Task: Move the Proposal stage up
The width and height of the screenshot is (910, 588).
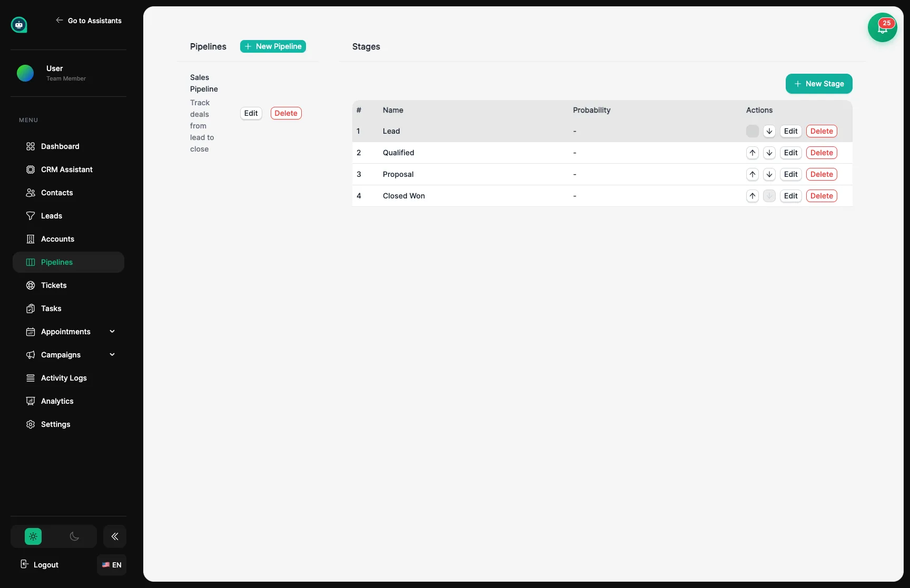Action: coord(753,174)
